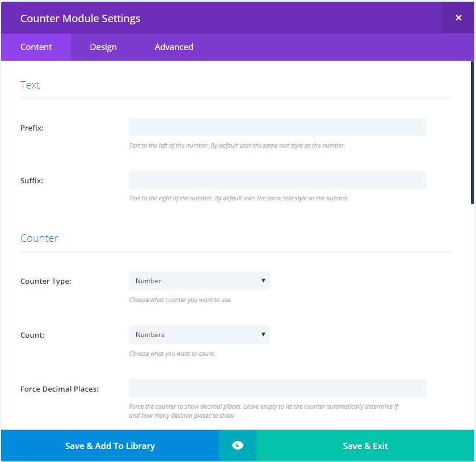476x462 pixels.
Task: Close the Counter Module Settings dialog
Action: [458, 18]
